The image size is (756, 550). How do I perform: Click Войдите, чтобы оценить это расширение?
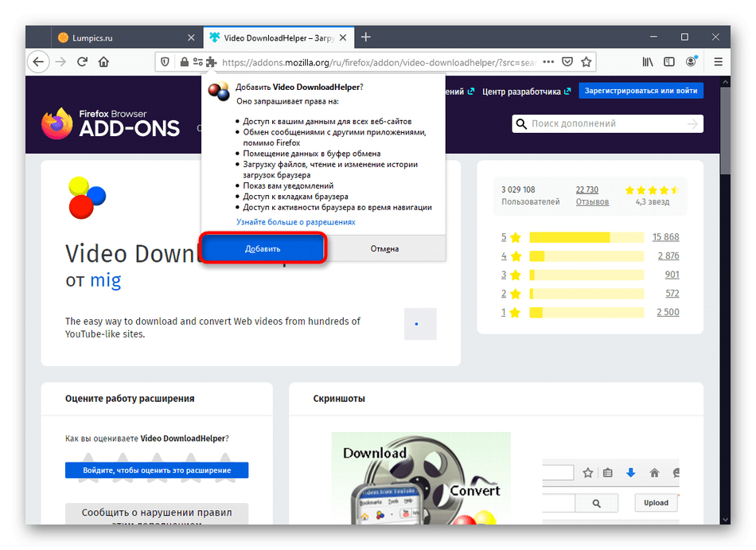coord(157,470)
